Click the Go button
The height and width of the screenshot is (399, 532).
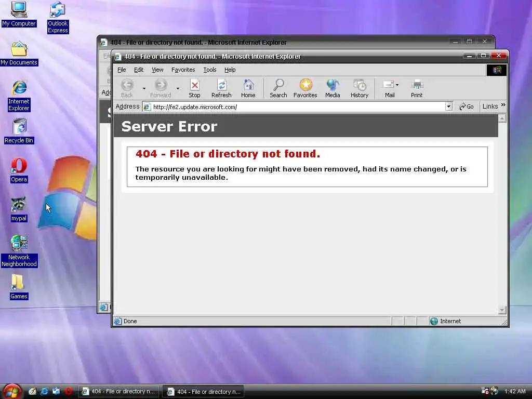467,107
